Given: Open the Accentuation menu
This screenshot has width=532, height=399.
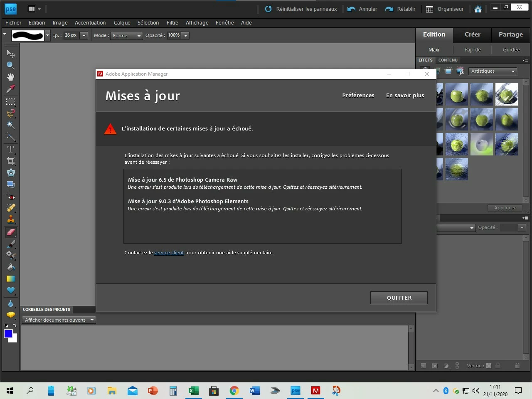Looking at the screenshot, I should 90,23.
